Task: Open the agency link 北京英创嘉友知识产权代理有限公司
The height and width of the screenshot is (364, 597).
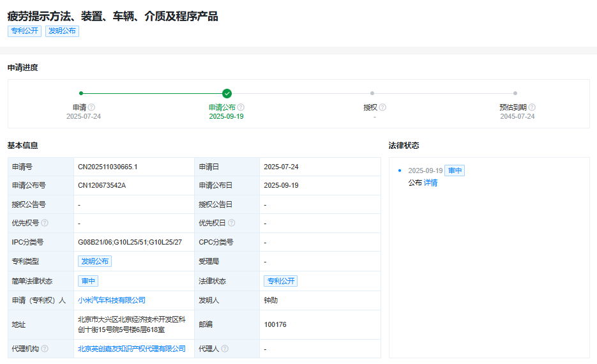Action: [x=132, y=349]
